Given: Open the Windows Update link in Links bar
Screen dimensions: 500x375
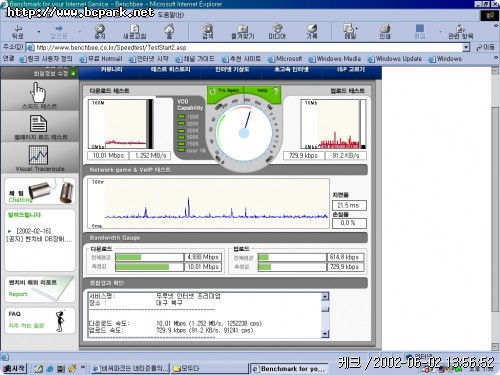Looking at the screenshot, I should [x=395, y=59].
